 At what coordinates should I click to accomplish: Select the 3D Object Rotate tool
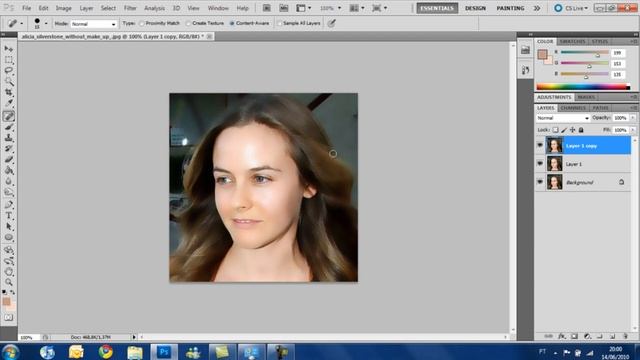[x=9, y=250]
